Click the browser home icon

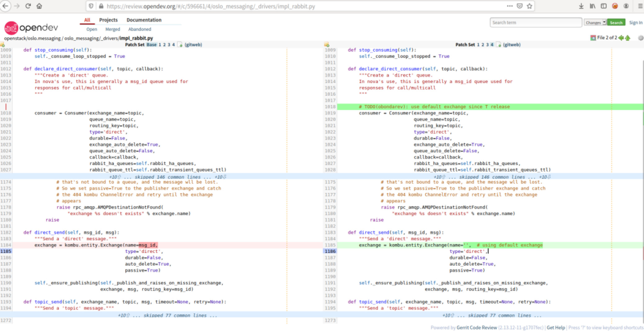pyautogui.click(x=40, y=6)
